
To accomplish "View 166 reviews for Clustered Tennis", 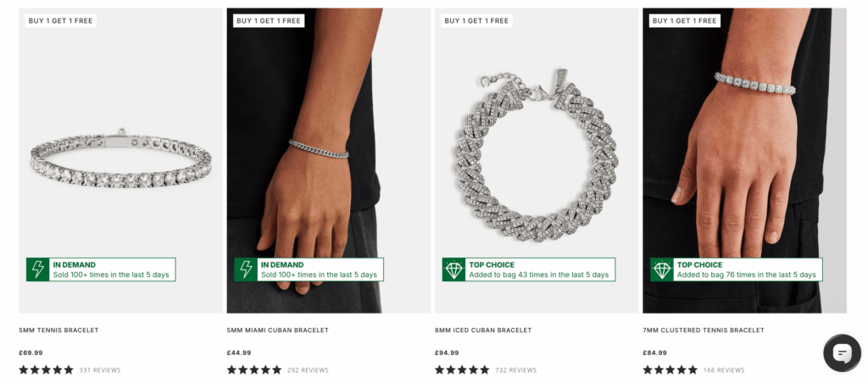I will tap(724, 370).
